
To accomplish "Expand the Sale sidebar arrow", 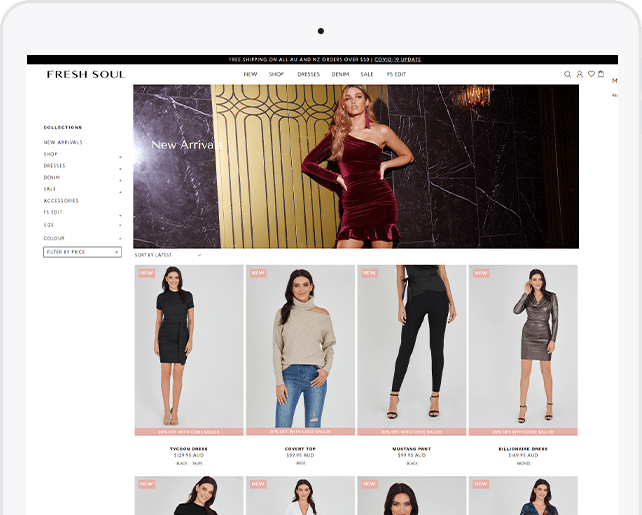I will pyautogui.click(x=120, y=192).
